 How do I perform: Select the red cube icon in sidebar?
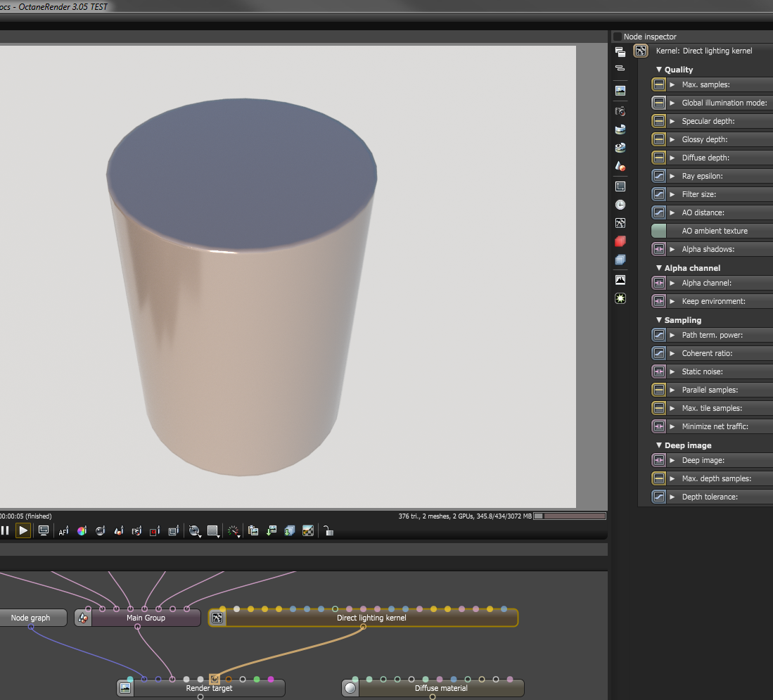620,241
